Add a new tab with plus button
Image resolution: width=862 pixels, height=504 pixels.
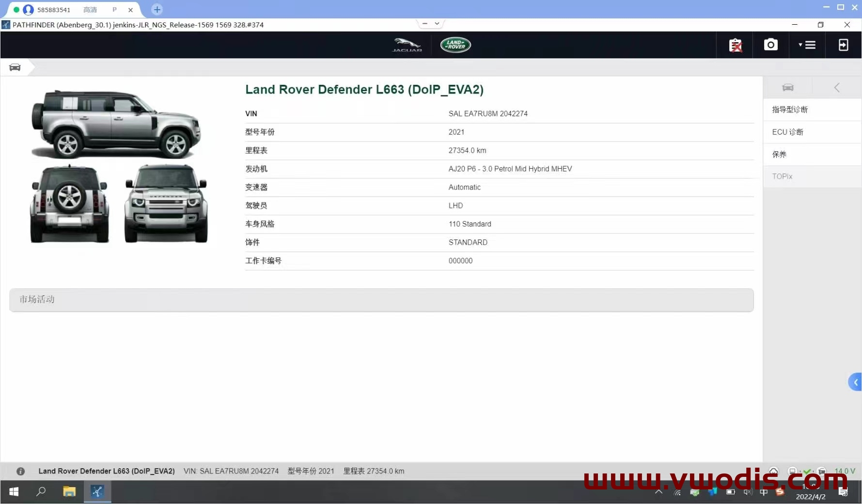[157, 10]
